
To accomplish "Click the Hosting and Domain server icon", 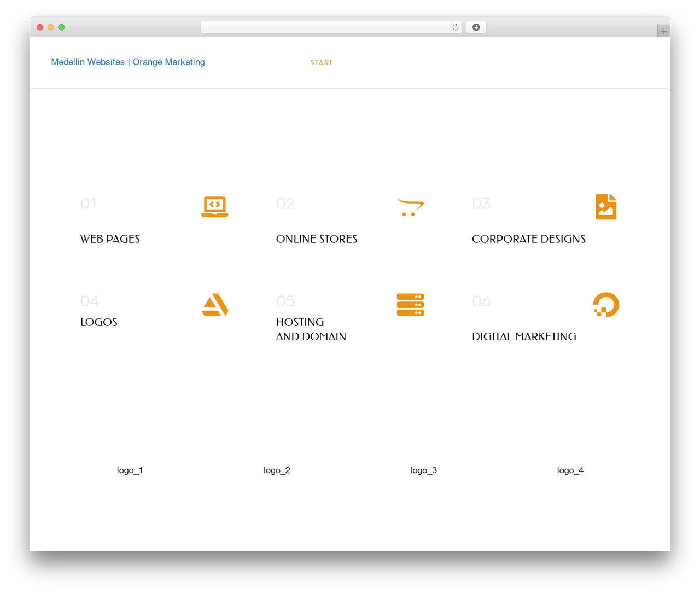I will 410,305.
